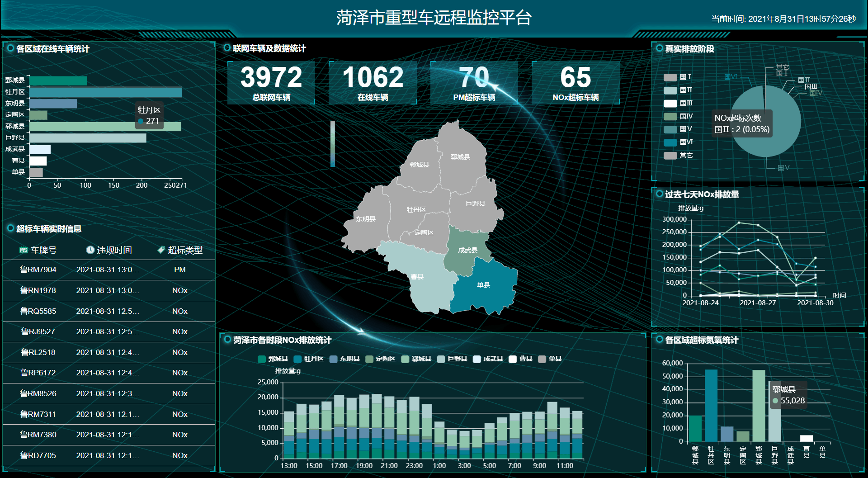Select the row for vehicle 鲁RM7904
The image size is (868, 478).
click(108, 270)
